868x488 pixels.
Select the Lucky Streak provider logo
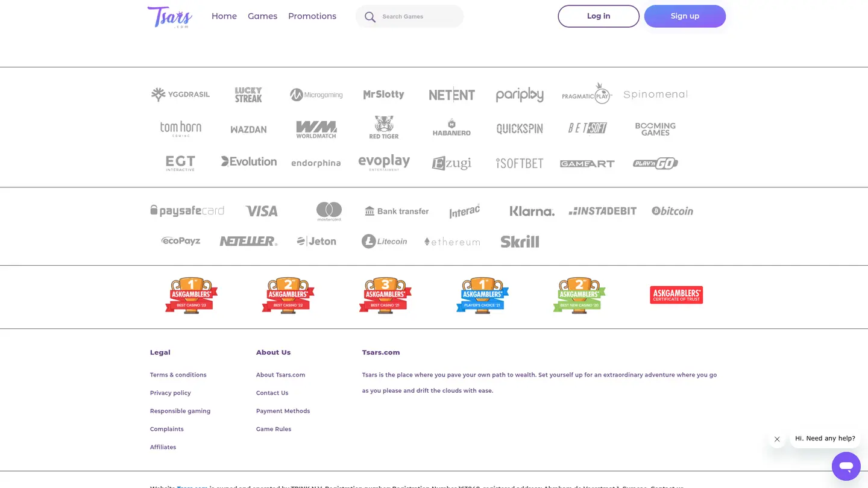248,95
